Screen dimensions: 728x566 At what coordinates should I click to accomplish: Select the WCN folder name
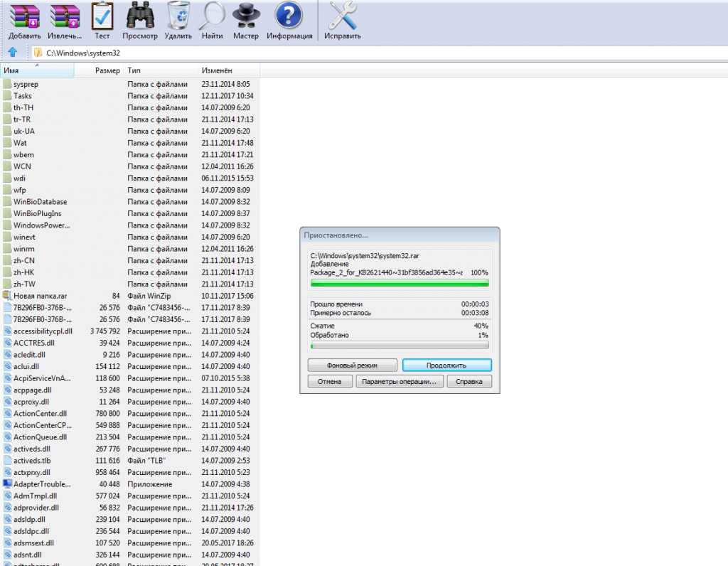point(22,166)
